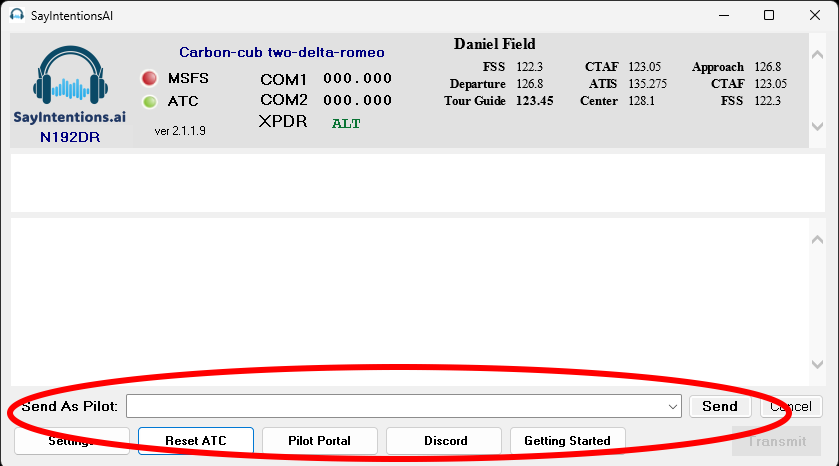Click the Daniel Field airport name
839x466 pixels.
[494, 44]
